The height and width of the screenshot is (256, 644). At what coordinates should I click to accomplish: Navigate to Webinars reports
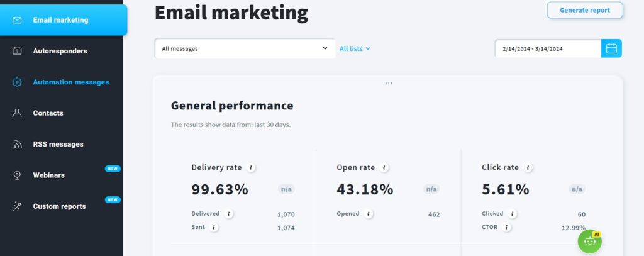click(x=48, y=175)
